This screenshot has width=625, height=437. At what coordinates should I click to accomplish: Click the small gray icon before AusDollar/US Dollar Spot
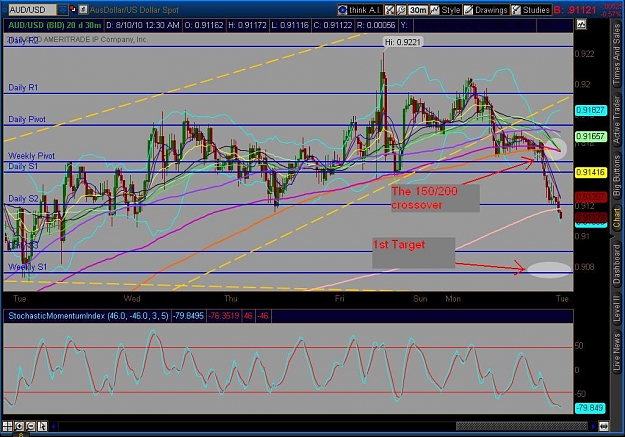pyautogui.click(x=83, y=9)
